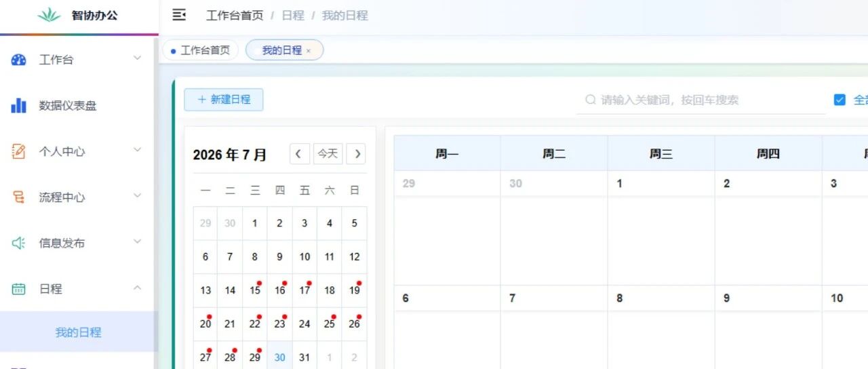This screenshot has width=868, height=369.
Task: Select day 31 in the mini calendar
Action: (x=304, y=356)
